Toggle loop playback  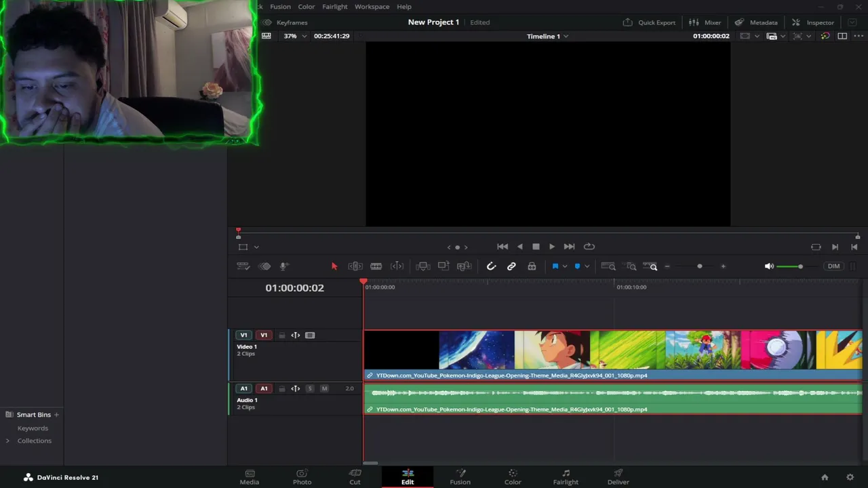pos(589,247)
